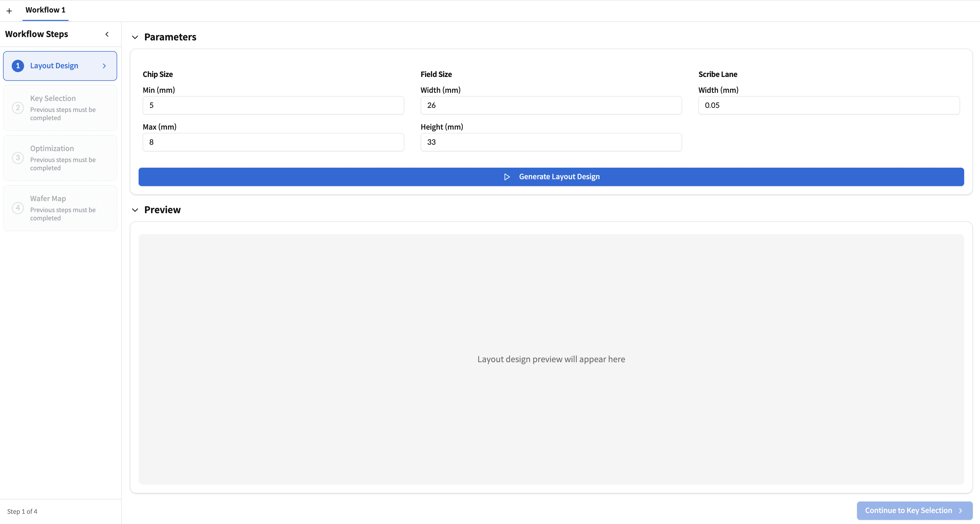Click the 'Field Size' heading
Image resolution: width=980 pixels, height=524 pixels.
pos(436,74)
